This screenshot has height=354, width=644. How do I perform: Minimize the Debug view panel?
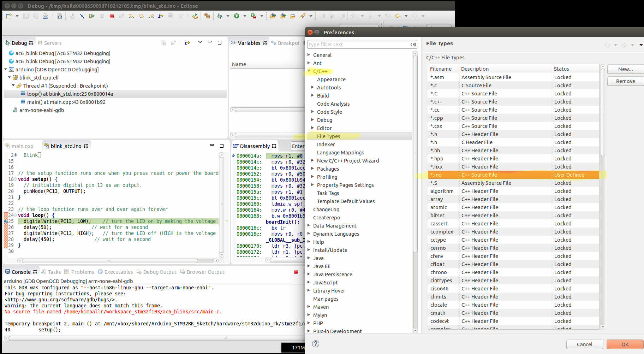coord(210,42)
